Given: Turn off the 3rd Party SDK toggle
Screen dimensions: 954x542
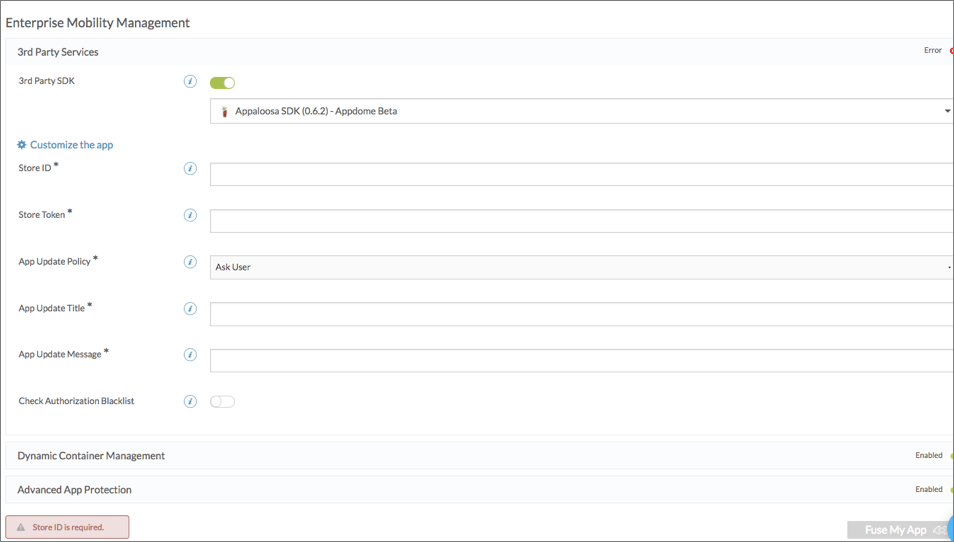Looking at the screenshot, I should (222, 83).
